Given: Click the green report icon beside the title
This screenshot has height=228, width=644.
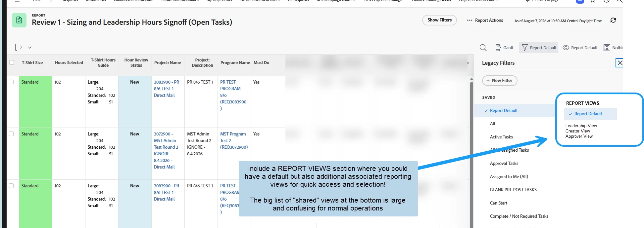Looking at the screenshot, I should [19, 20].
